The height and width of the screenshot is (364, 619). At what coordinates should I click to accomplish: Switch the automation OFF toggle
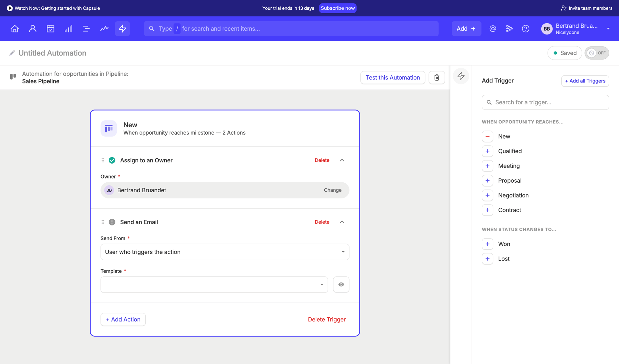pos(597,53)
